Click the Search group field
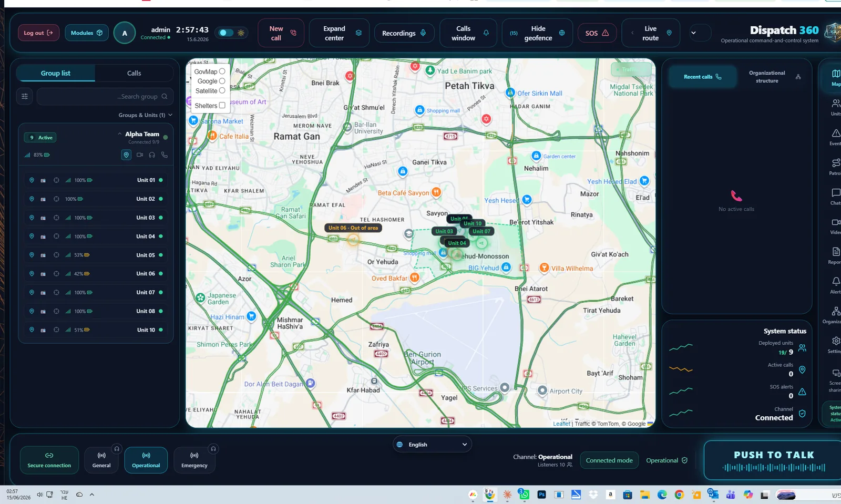 pyautogui.click(x=105, y=97)
